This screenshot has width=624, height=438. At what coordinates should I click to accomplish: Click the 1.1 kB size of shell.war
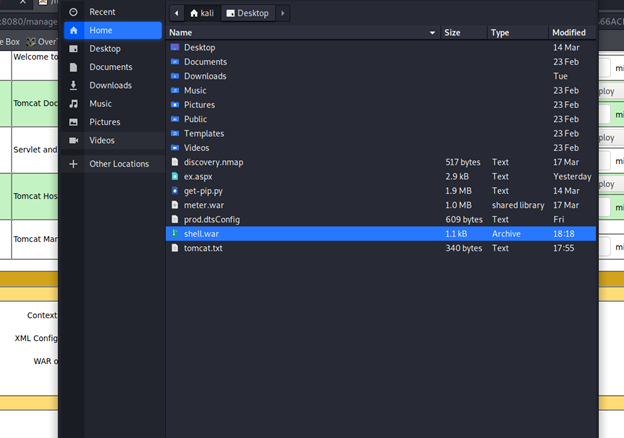pos(456,234)
